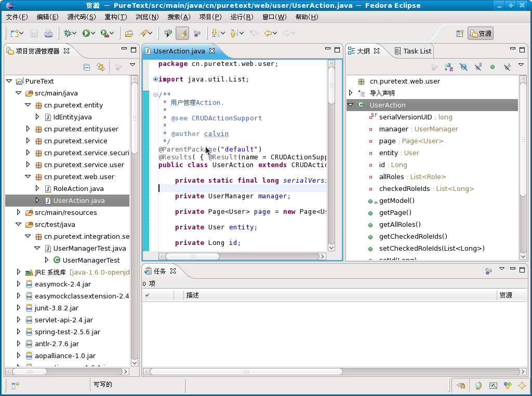Switch to the Task List tab

pos(413,51)
